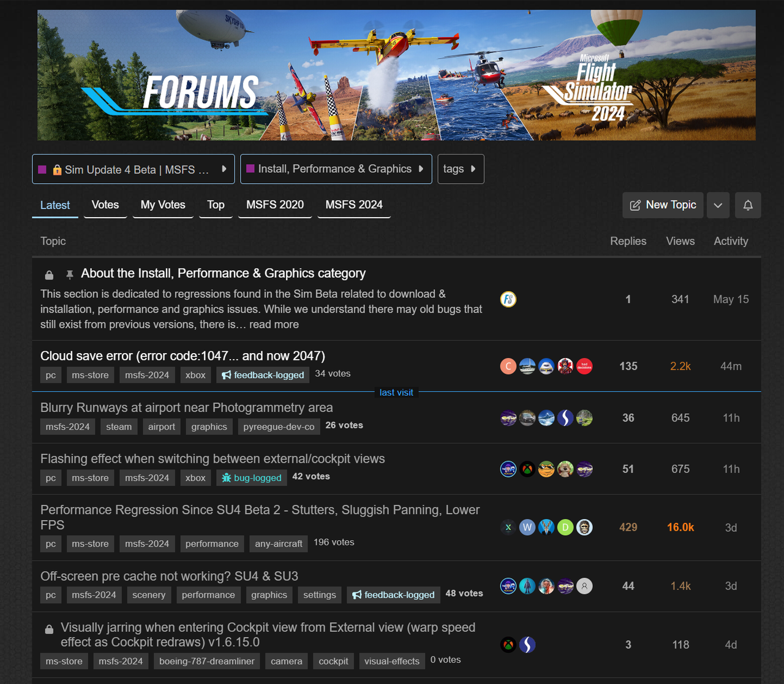
Task: Open About the Install, Performance & Graphics category topic
Action: point(223,273)
